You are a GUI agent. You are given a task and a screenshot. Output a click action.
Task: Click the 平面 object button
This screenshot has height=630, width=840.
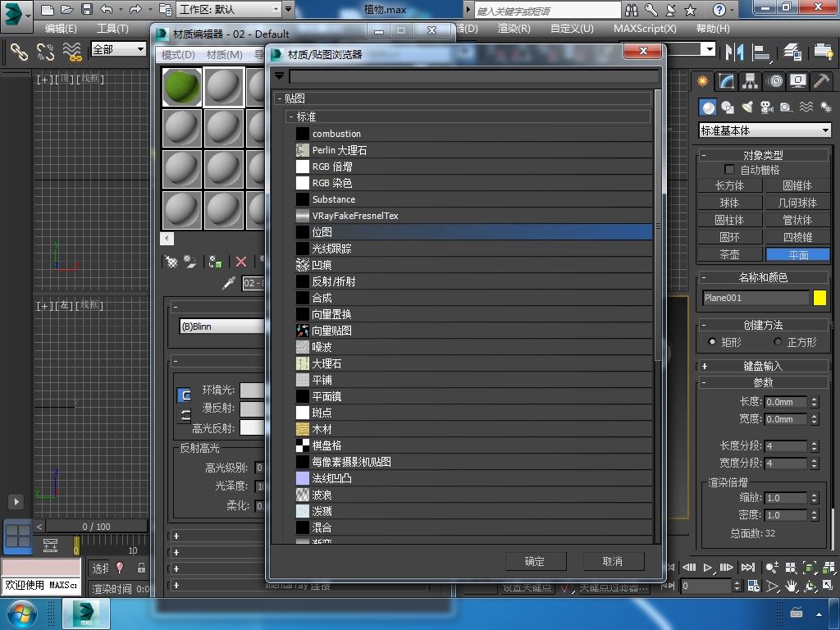[x=797, y=254]
